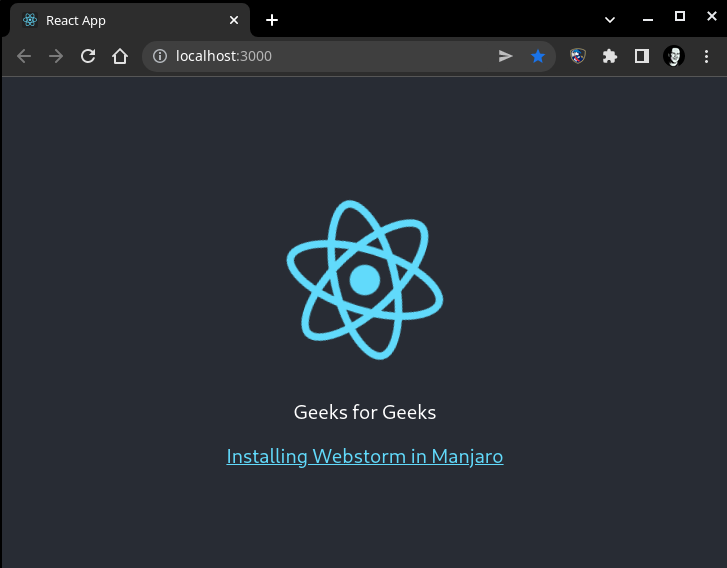Screen dimensions: 727x568
Task: Click the React favicon on the tab
Action: [30, 20]
